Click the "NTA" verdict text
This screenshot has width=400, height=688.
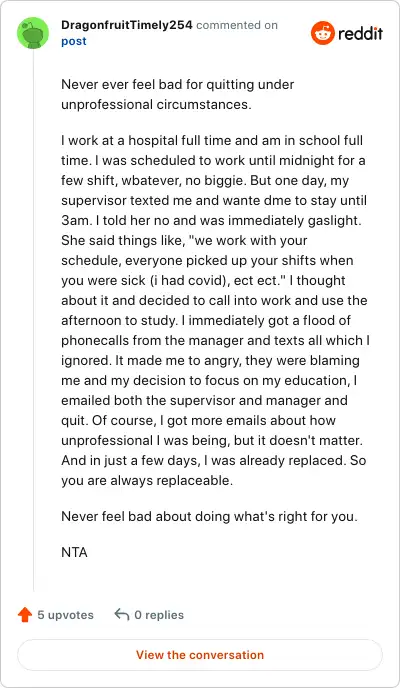(x=75, y=552)
